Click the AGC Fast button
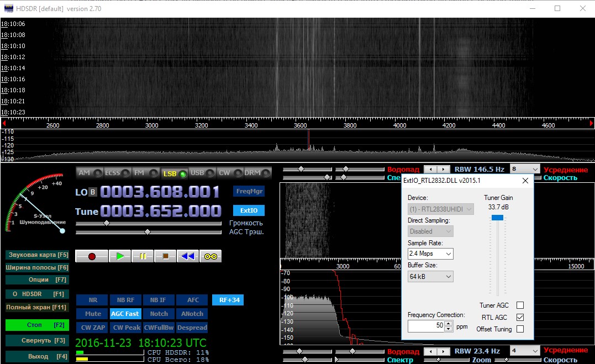 click(x=125, y=314)
